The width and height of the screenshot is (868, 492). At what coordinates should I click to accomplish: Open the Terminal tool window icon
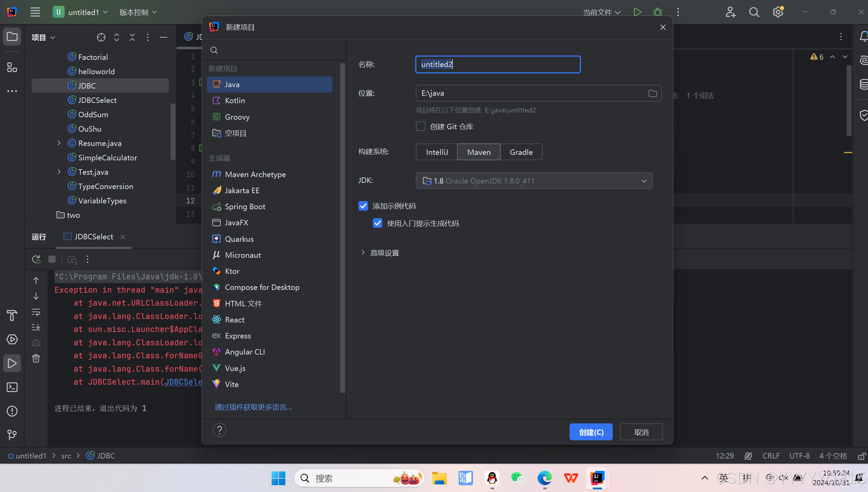click(12, 387)
